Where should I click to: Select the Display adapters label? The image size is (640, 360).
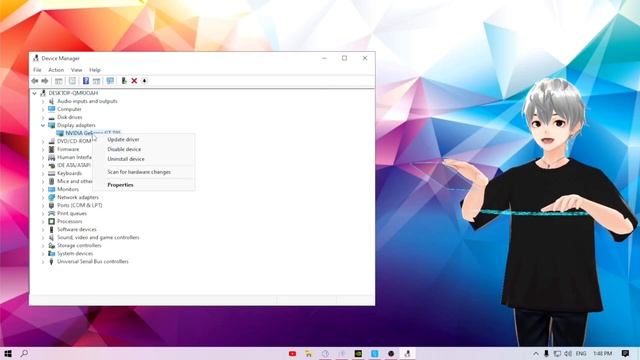click(x=76, y=125)
